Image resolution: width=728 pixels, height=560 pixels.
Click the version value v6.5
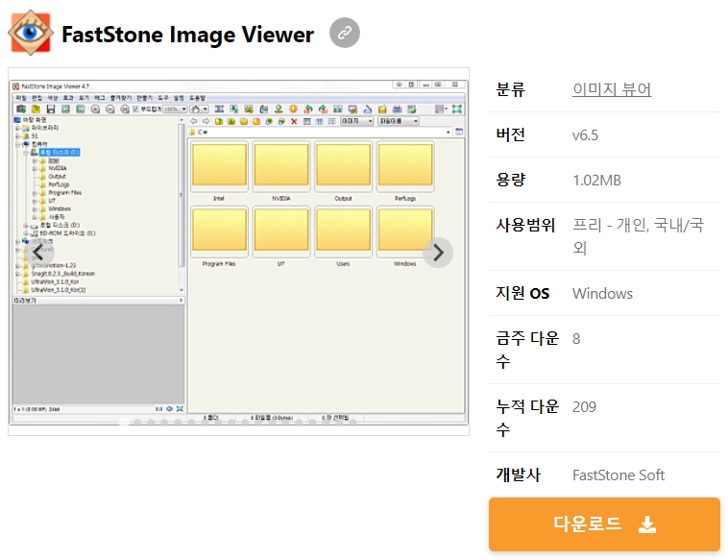click(x=585, y=135)
